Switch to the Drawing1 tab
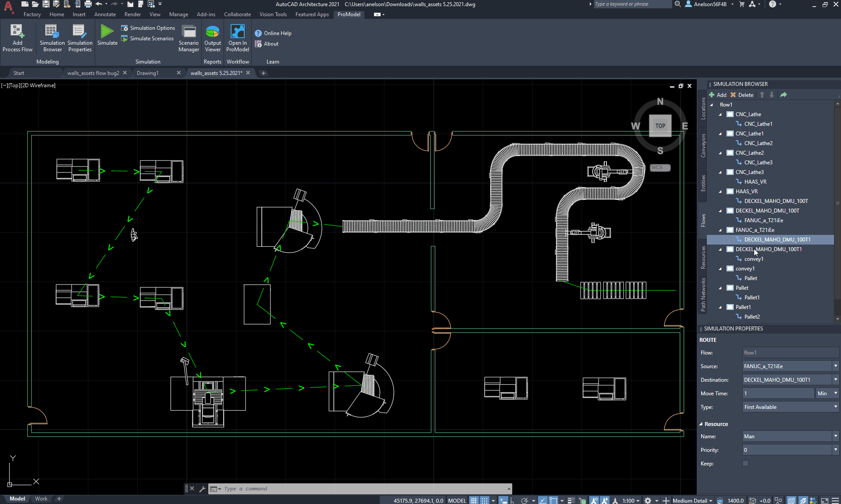The height and width of the screenshot is (504, 841). pos(147,73)
